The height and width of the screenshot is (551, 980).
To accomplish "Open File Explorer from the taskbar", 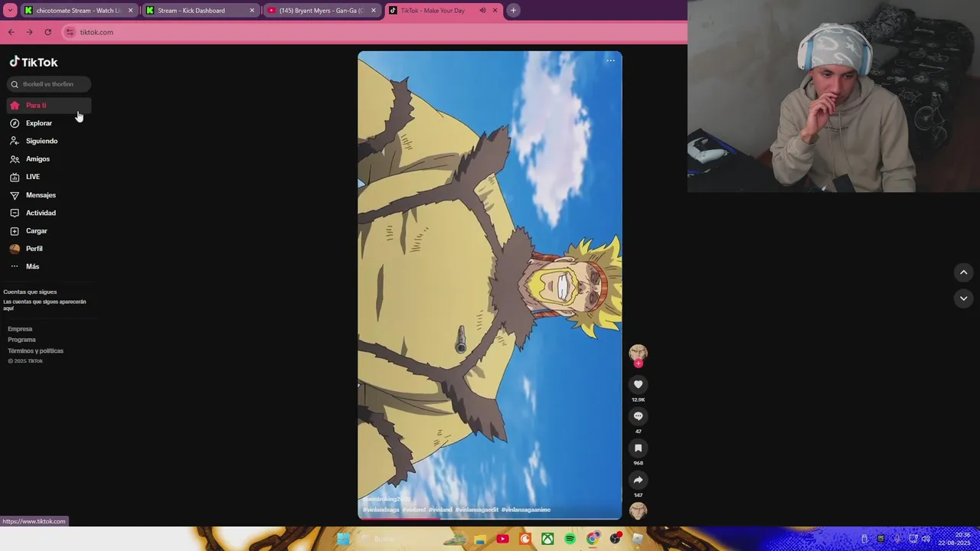I will tap(480, 540).
